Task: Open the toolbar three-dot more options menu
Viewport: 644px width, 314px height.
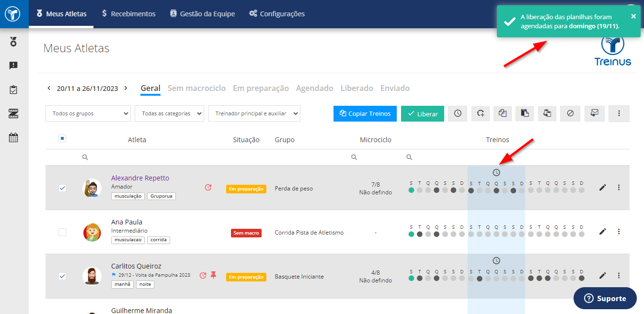Action: 619,113
